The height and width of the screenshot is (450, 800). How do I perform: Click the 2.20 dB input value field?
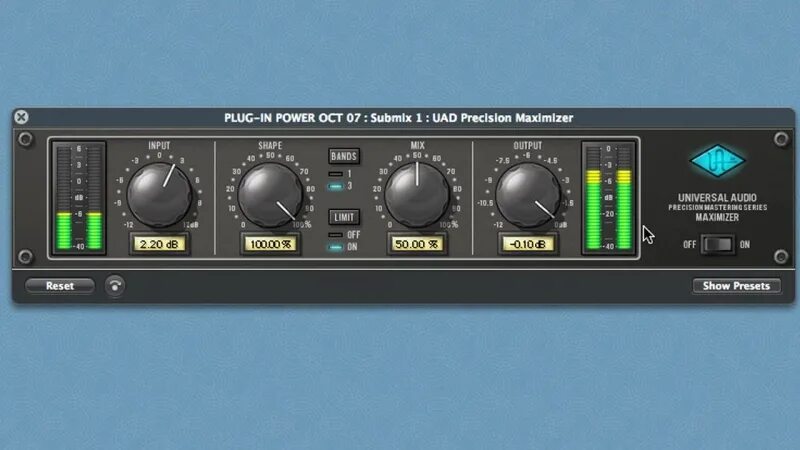tap(159, 244)
